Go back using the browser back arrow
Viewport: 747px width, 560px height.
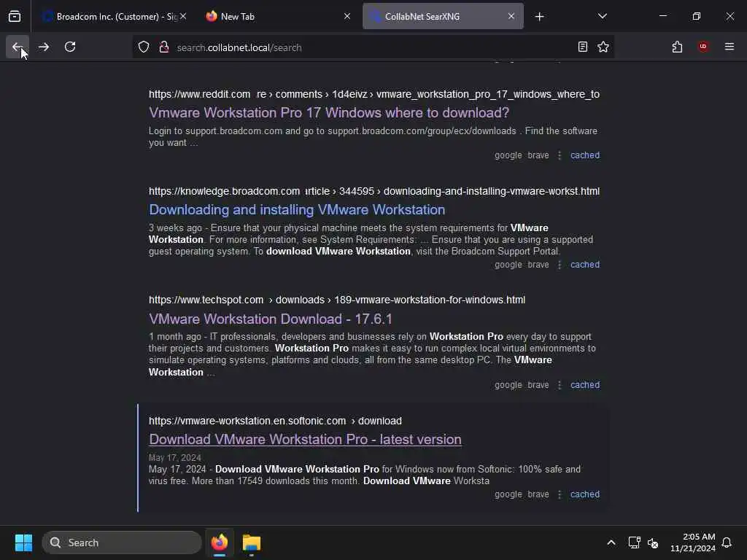pyautogui.click(x=18, y=47)
